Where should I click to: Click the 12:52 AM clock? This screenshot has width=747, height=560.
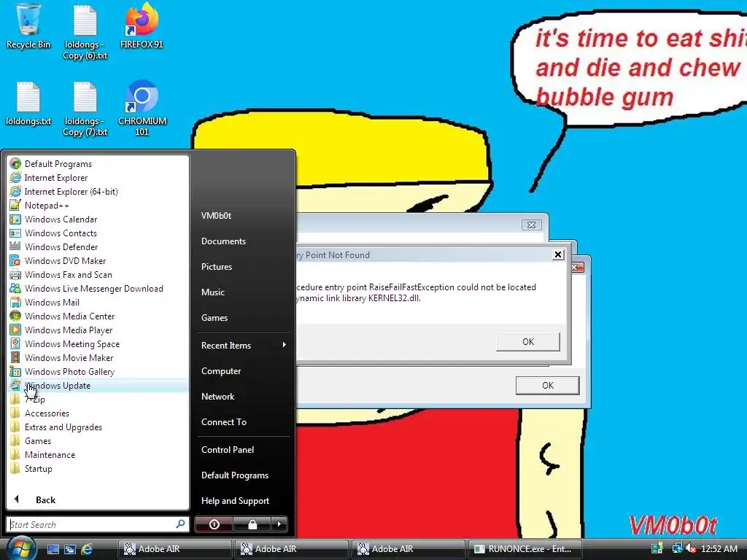(719, 548)
